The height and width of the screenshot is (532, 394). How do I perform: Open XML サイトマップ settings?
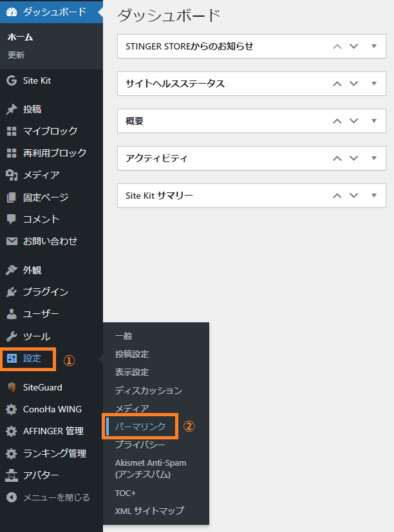click(149, 511)
